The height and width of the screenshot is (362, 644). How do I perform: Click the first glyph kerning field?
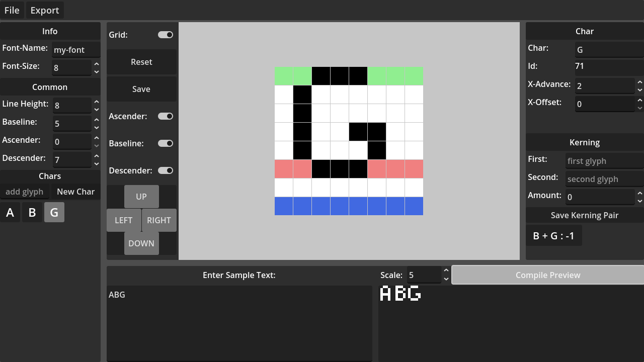(x=605, y=161)
